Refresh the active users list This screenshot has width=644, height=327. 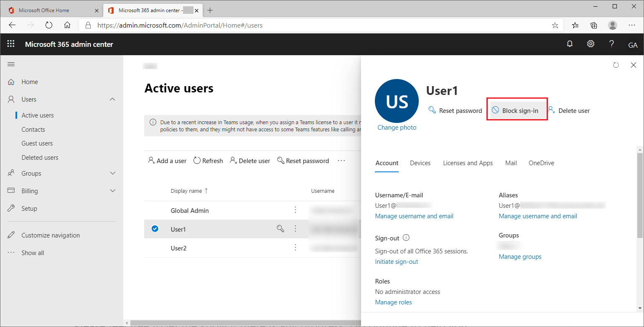coord(208,160)
